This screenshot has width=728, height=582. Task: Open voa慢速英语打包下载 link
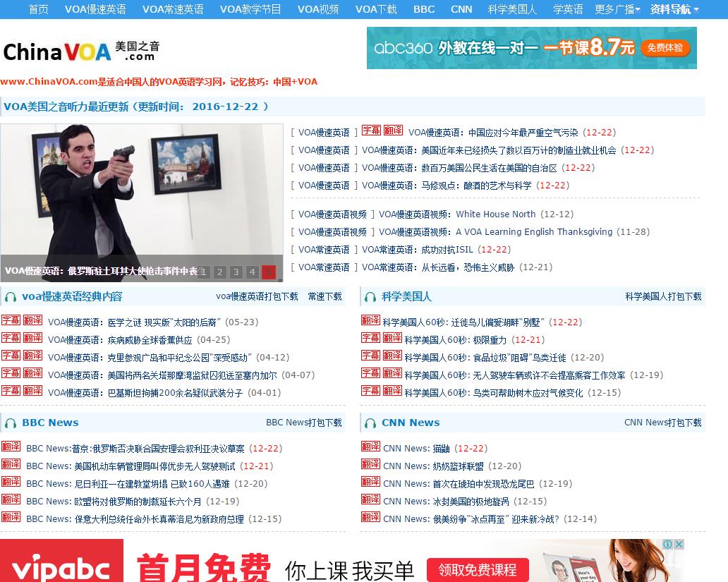pos(257,296)
